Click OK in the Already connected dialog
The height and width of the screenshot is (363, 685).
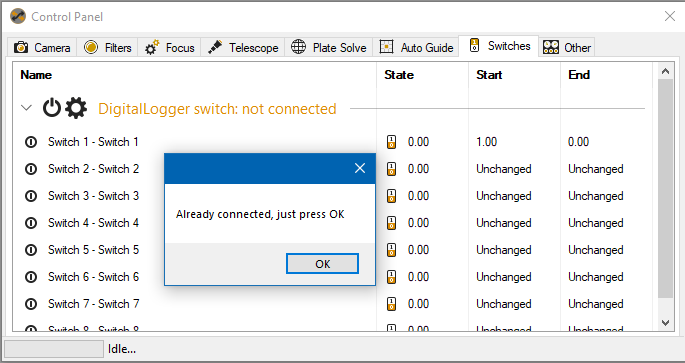point(322,264)
